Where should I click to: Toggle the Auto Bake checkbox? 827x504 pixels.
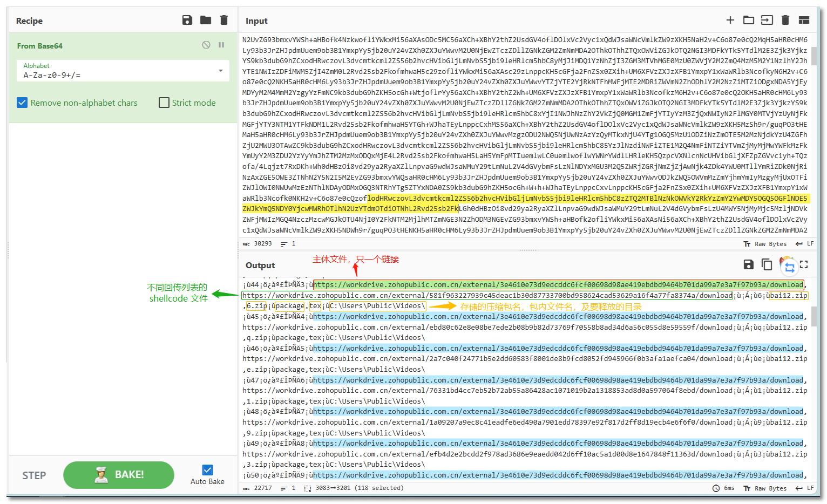207,470
